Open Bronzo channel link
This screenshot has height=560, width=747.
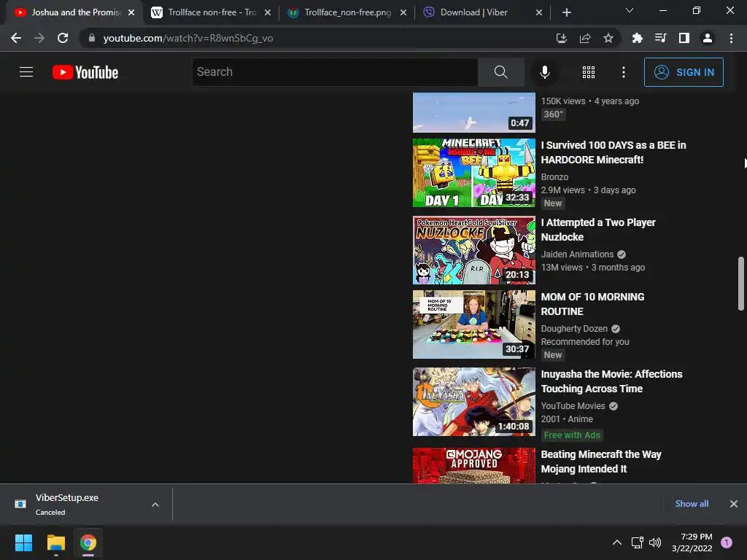tap(554, 176)
